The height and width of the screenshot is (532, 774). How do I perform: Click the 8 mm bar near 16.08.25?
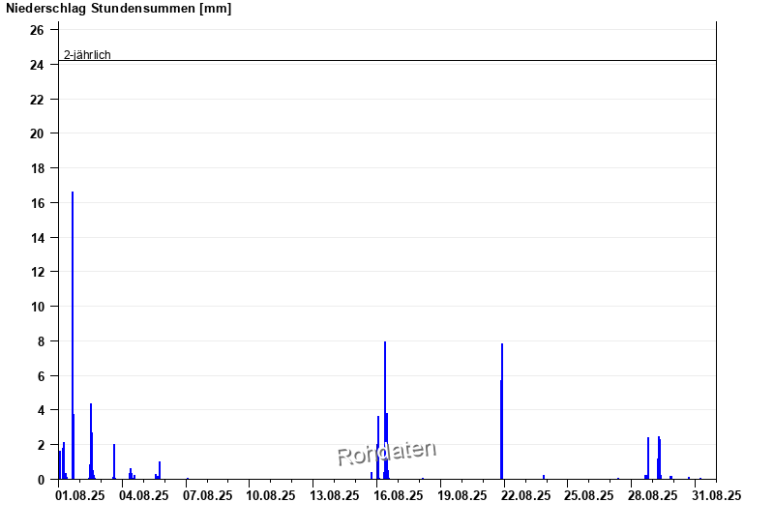click(x=385, y=406)
